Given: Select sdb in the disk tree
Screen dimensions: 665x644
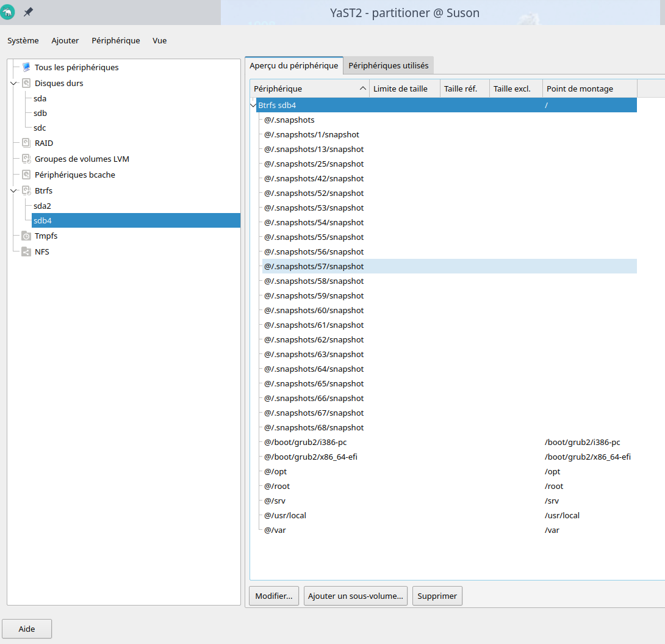Looking at the screenshot, I should pyautogui.click(x=40, y=114).
